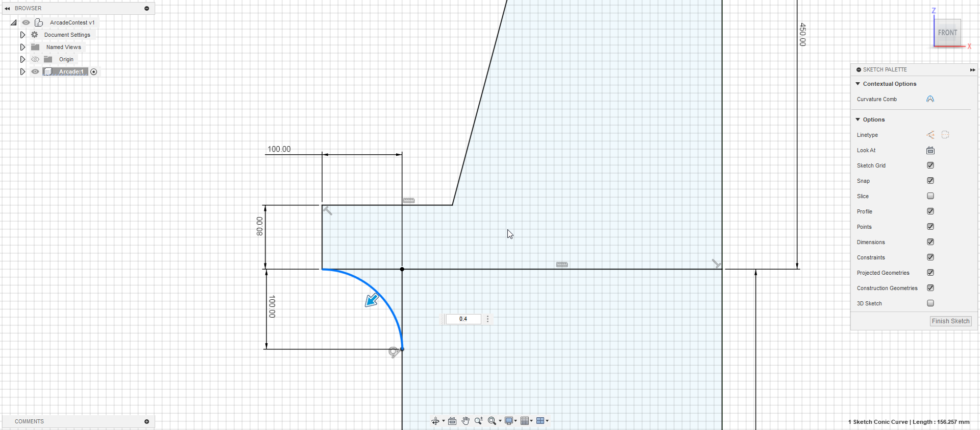Screen dimensions: 980x430
Task: Enable the Slice checkbox
Action: (930, 196)
